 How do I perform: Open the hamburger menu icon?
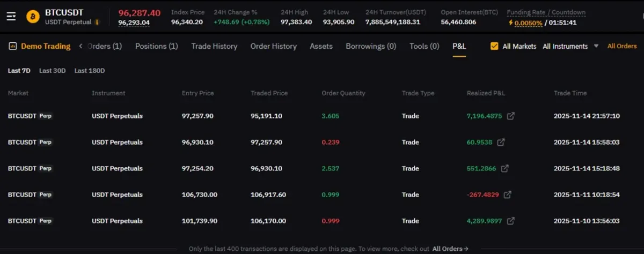pos(11,16)
